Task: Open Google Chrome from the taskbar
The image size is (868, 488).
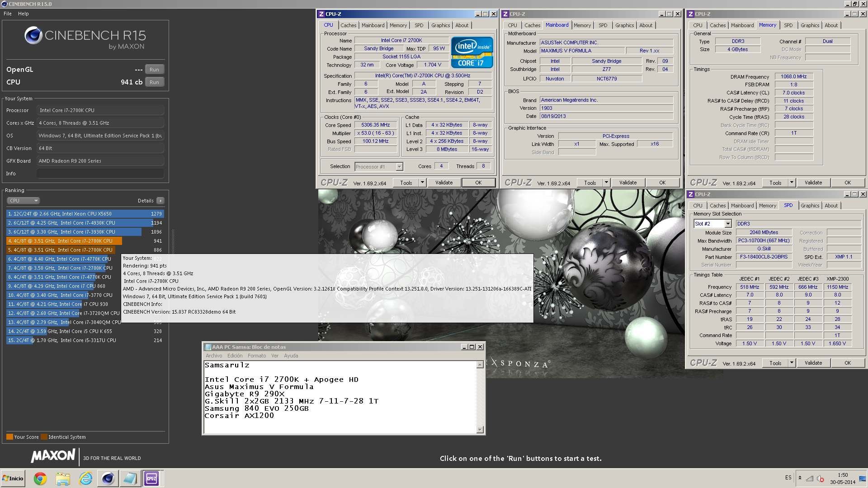Action: click(x=40, y=479)
